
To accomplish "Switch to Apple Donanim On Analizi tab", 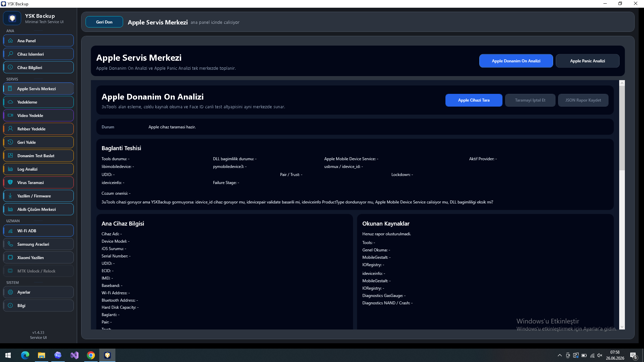I will pyautogui.click(x=516, y=61).
